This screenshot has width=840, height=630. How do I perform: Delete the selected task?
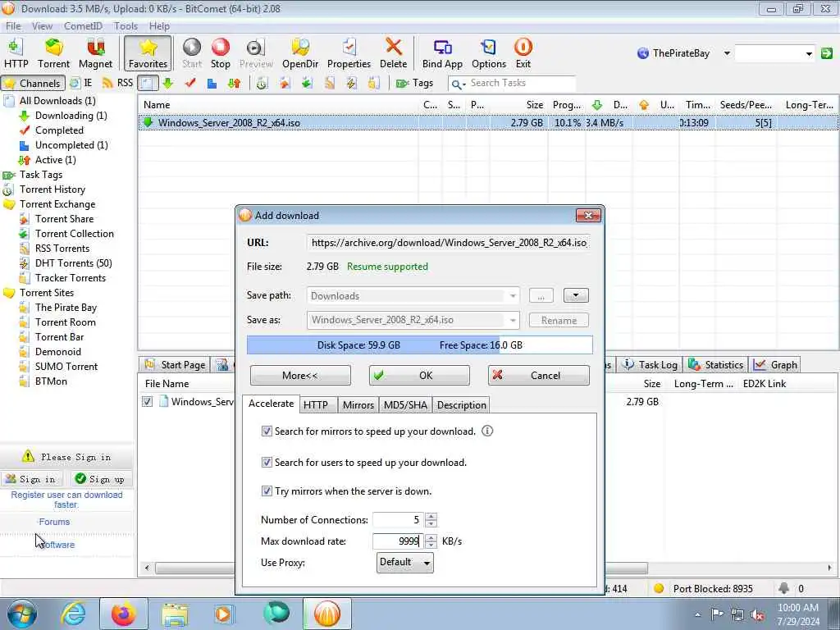[393, 53]
